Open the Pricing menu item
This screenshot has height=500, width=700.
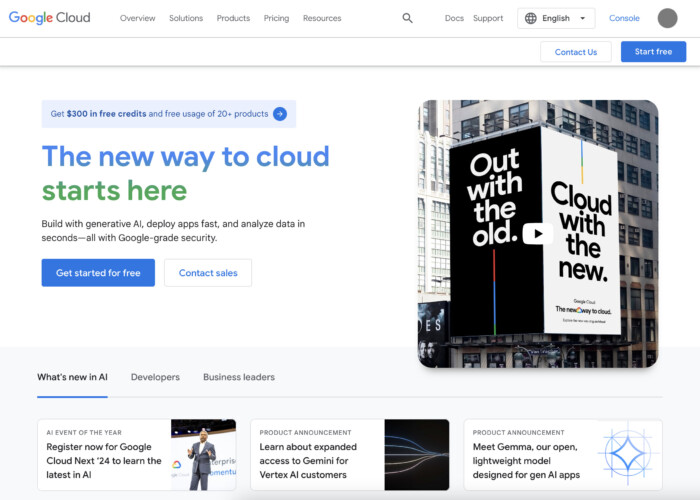pos(276,18)
